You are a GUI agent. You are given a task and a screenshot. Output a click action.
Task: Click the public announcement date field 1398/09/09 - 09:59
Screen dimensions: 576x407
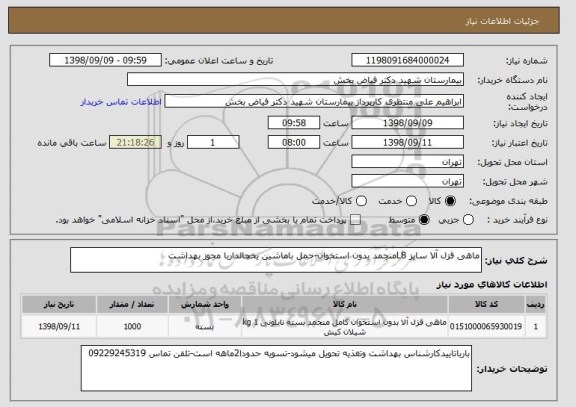pyautogui.click(x=105, y=60)
